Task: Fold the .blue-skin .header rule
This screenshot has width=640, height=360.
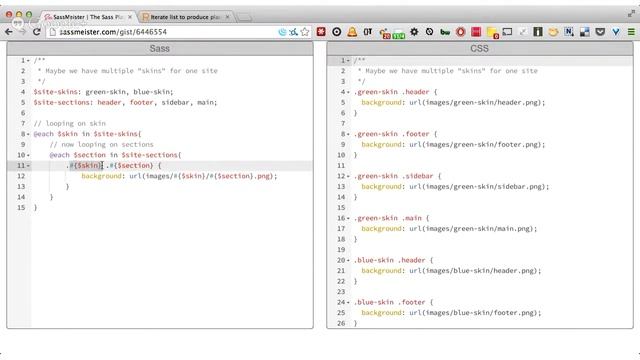Action: pyautogui.click(x=348, y=260)
